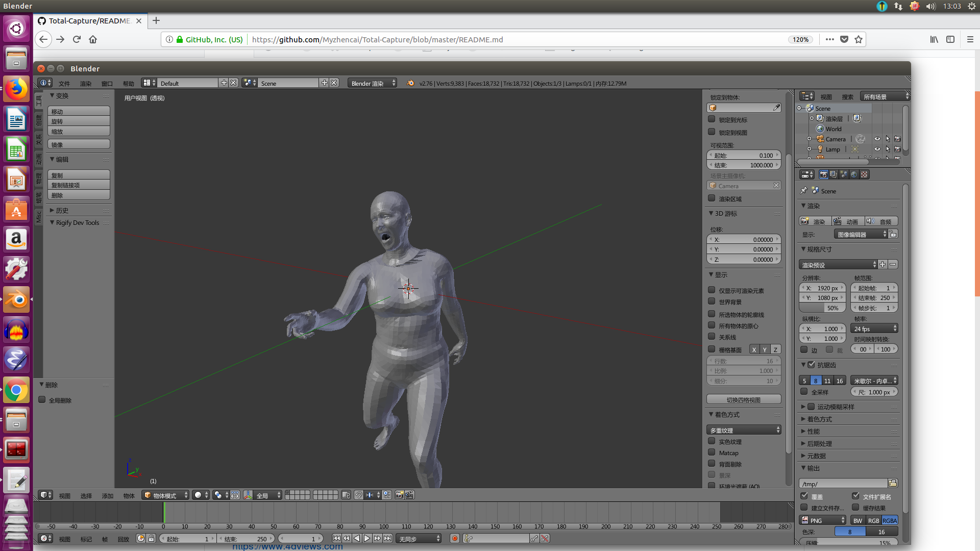Open the 文件 menu
Viewport: 980px width, 551px height.
click(64, 83)
